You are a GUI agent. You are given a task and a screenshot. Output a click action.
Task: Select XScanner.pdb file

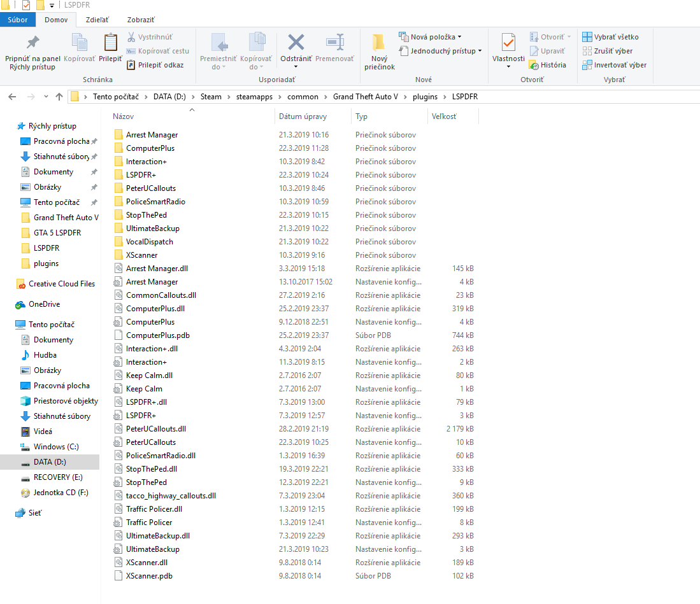click(149, 576)
